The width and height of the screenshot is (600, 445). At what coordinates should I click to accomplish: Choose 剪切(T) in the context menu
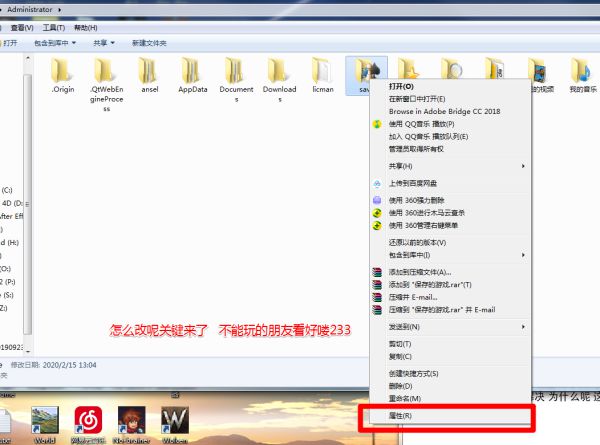point(400,344)
